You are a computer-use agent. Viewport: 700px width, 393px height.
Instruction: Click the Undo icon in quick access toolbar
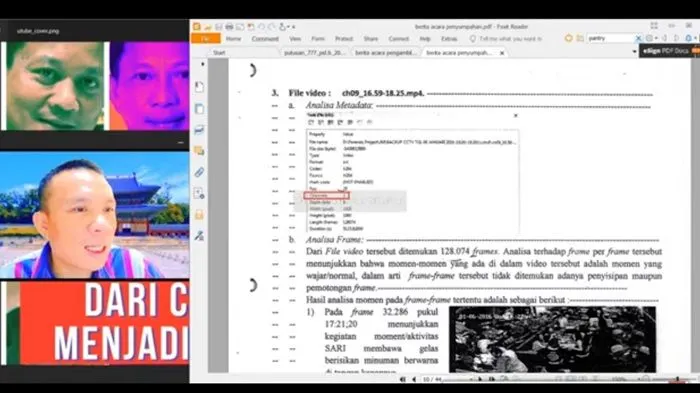click(x=261, y=27)
